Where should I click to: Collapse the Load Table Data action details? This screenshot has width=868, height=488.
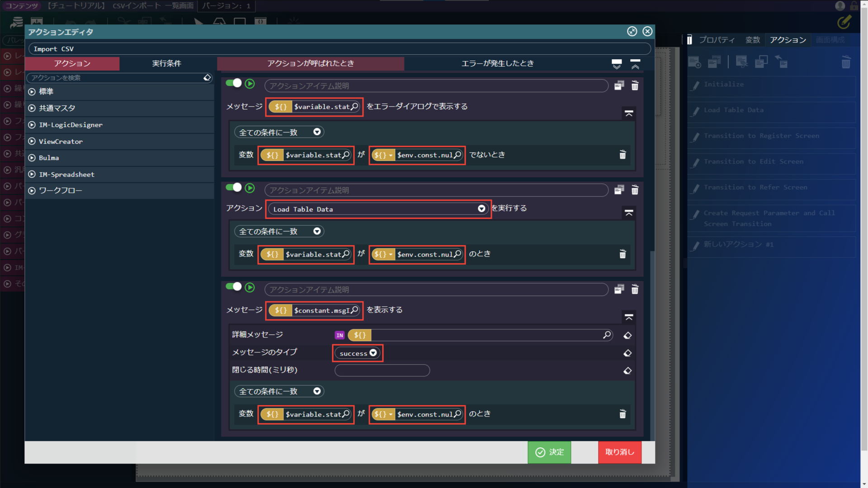tap(629, 213)
